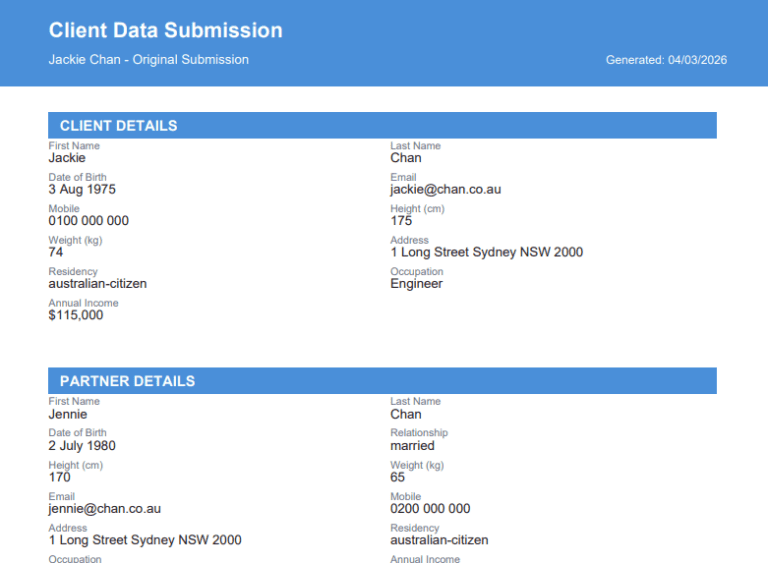The height and width of the screenshot is (563, 768).
Task: Click the client annual income $115,000
Action: pos(75,315)
